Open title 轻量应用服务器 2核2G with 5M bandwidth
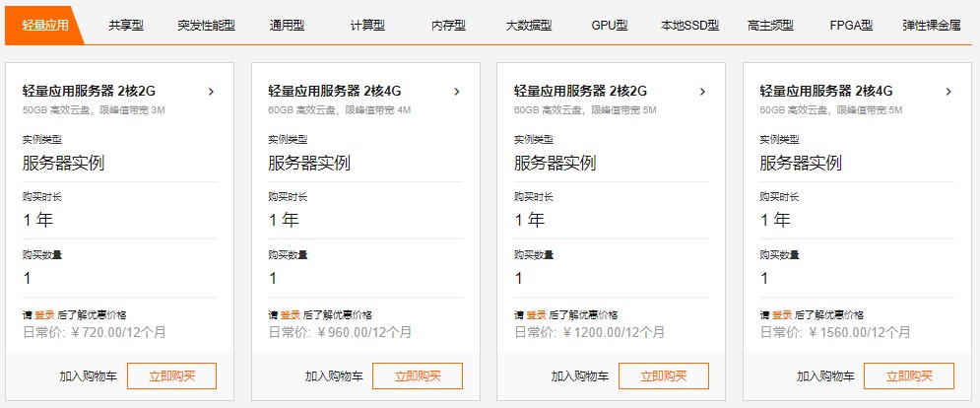 581,92
